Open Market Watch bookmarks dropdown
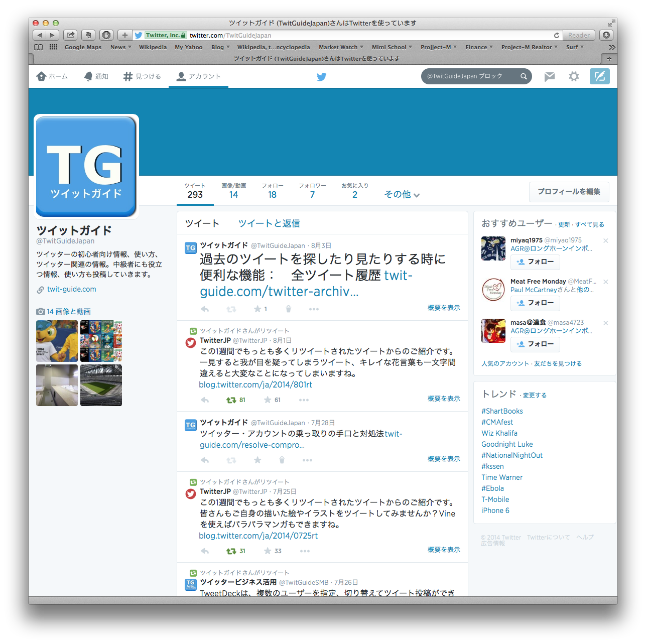This screenshot has height=644, width=646. click(x=341, y=47)
